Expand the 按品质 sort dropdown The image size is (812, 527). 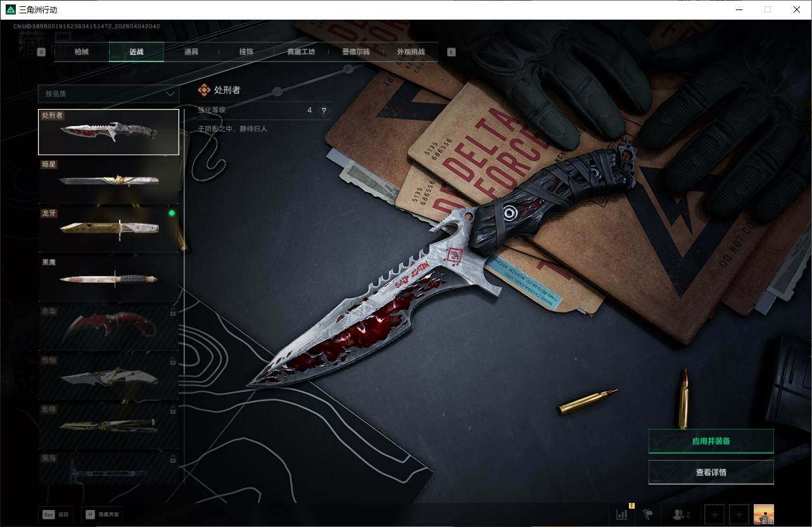pyautogui.click(x=108, y=94)
